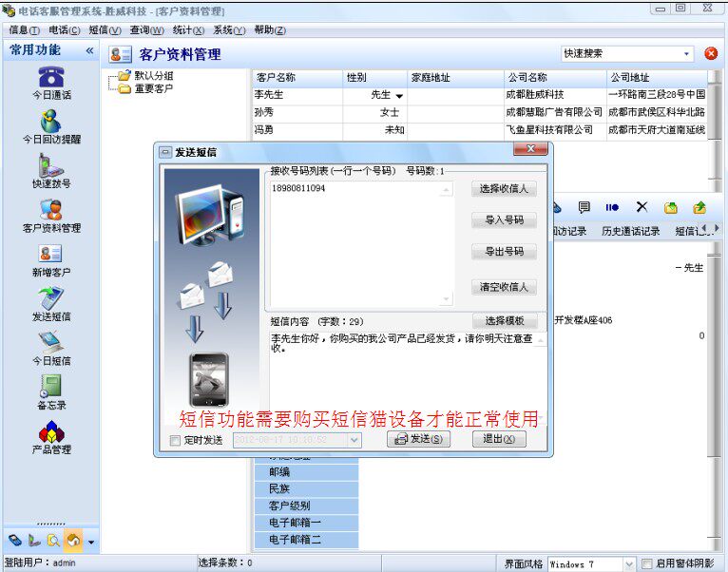This screenshot has width=728, height=572.
Task: Click the 公司地址 column header
Action: [x=657, y=78]
